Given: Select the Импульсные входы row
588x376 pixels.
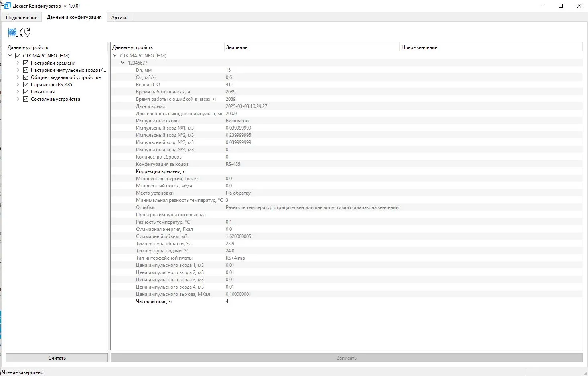Looking at the screenshot, I should [x=347, y=121].
